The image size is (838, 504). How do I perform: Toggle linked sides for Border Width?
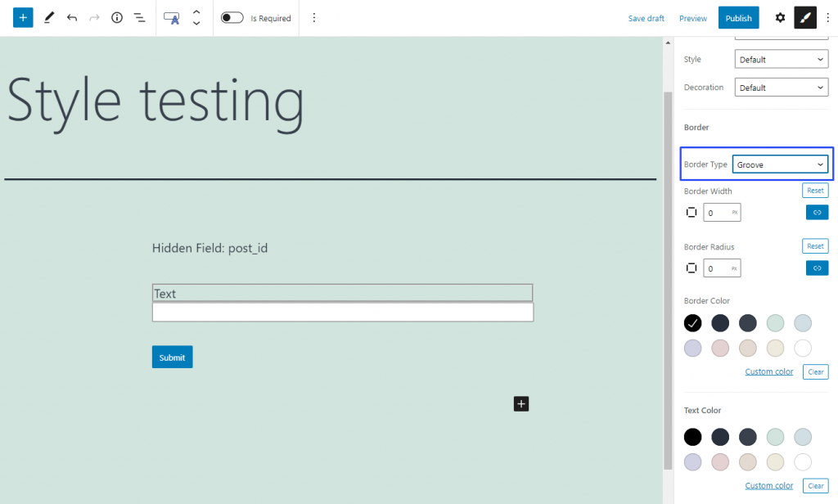coord(817,212)
